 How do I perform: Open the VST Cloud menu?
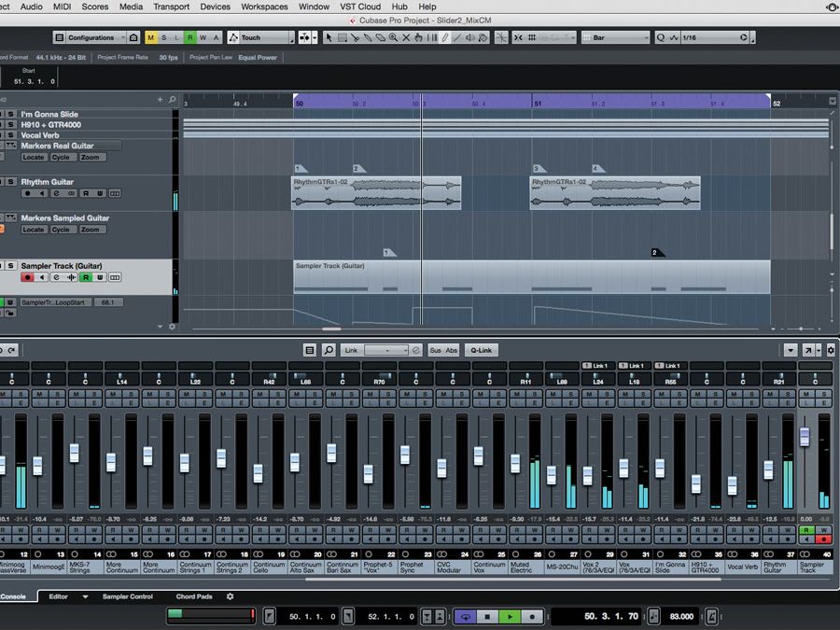coord(360,7)
